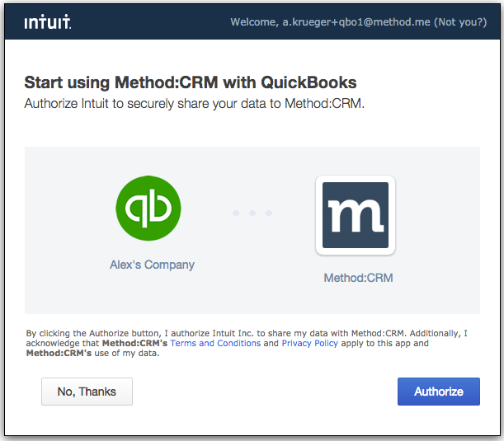Click the bold "Method:CRM's" before Terms link
The image size is (504, 441).
point(134,343)
